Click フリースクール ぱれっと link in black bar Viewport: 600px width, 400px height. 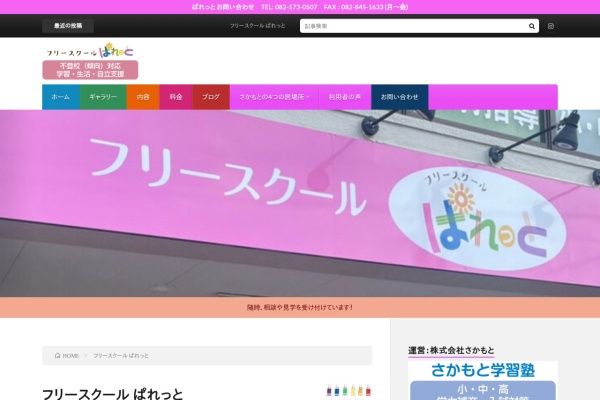[x=258, y=26]
